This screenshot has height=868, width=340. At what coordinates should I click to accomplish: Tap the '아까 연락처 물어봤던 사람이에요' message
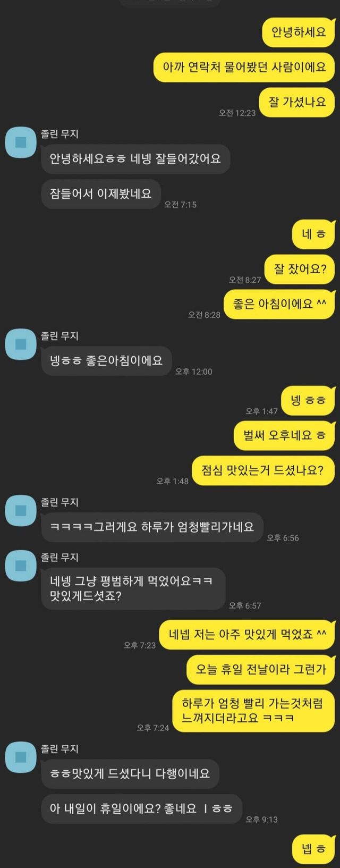coord(244,68)
